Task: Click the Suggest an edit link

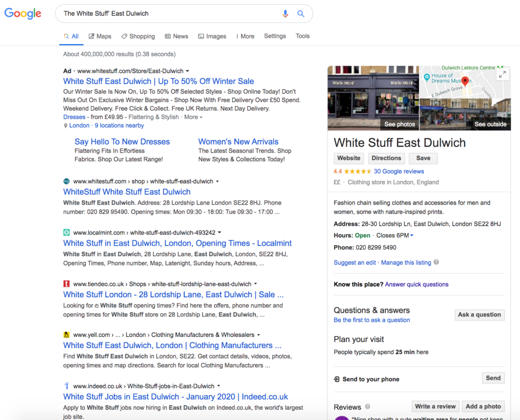Action: (355, 263)
